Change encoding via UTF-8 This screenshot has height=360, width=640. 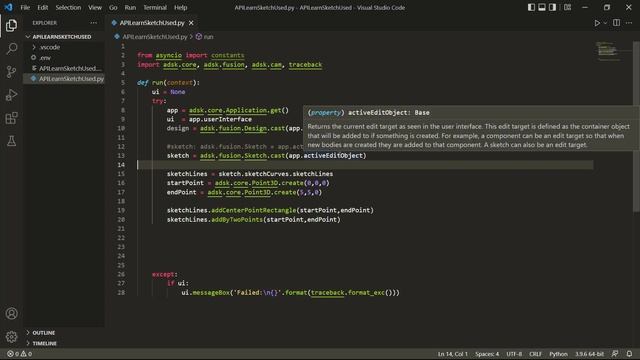(x=514, y=354)
